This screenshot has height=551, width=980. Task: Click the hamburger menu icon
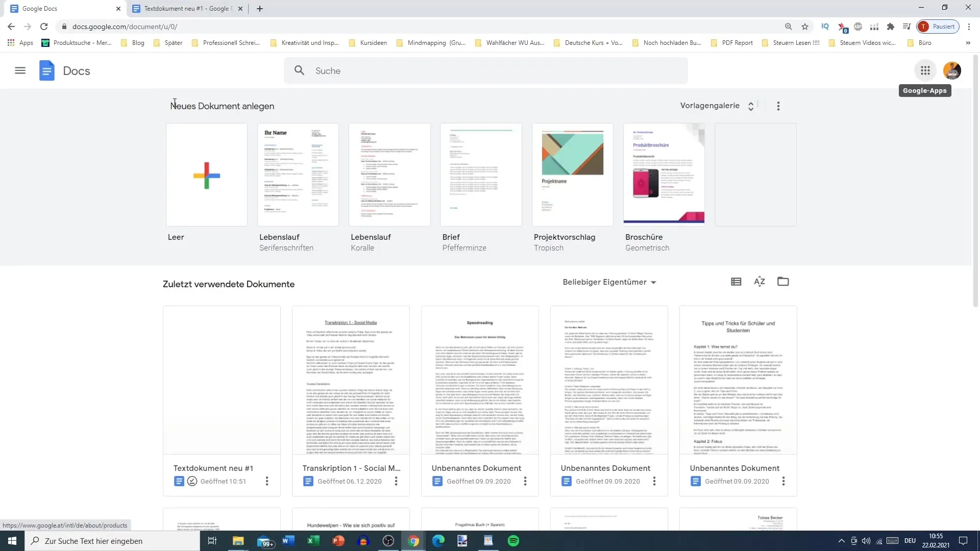pos(19,70)
